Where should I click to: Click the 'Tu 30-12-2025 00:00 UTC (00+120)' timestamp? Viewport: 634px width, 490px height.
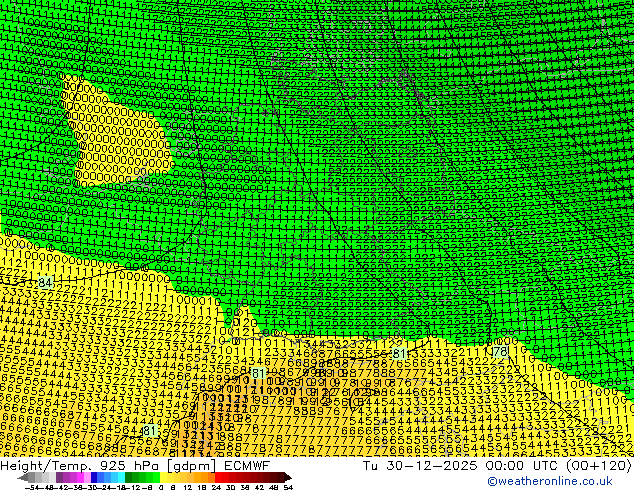[x=497, y=466]
